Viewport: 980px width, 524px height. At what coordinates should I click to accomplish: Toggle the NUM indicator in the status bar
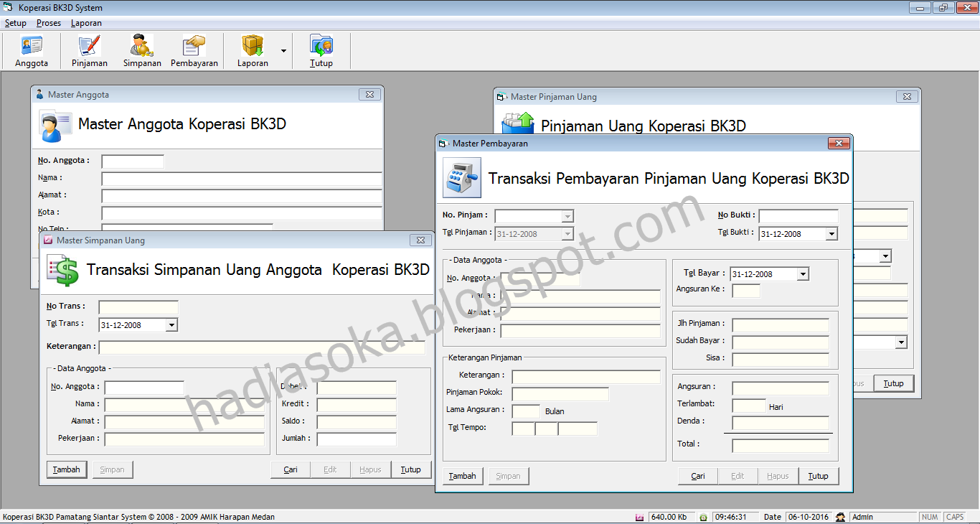click(x=929, y=516)
